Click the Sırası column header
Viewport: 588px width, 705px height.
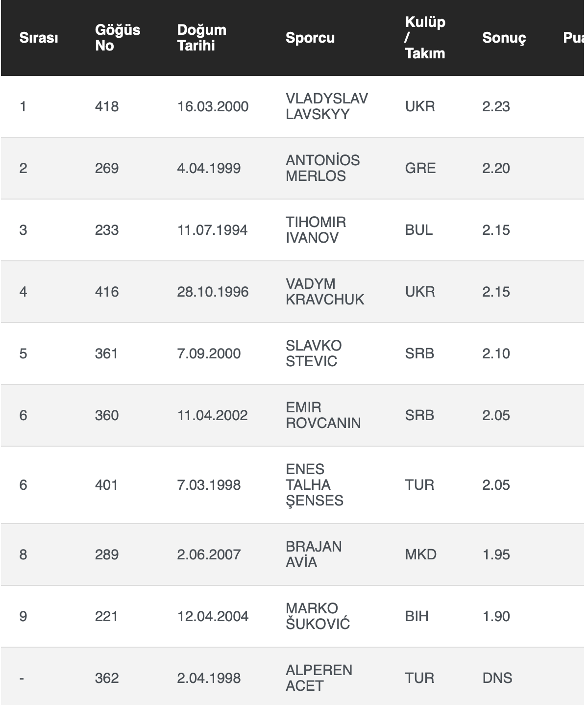(x=39, y=38)
